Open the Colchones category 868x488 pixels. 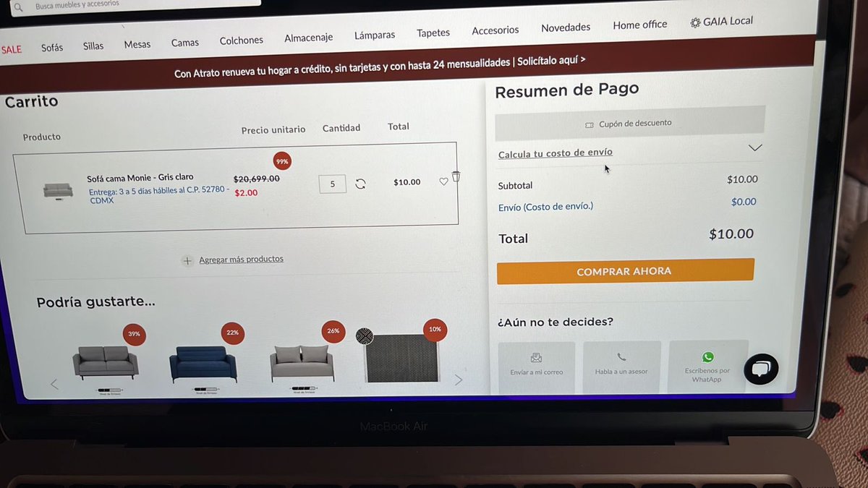click(x=242, y=40)
